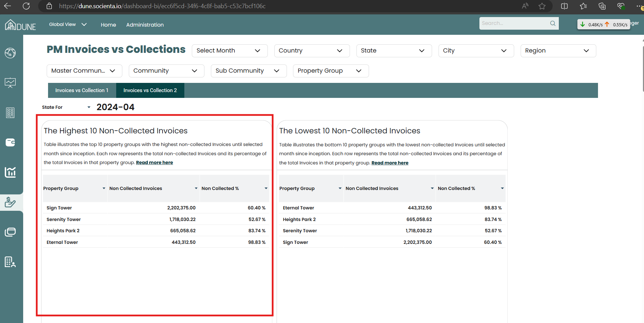Screen dimensions: 644x323
Task: Sort Lowest table Non Collected % arrow
Action: tap(502, 188)
